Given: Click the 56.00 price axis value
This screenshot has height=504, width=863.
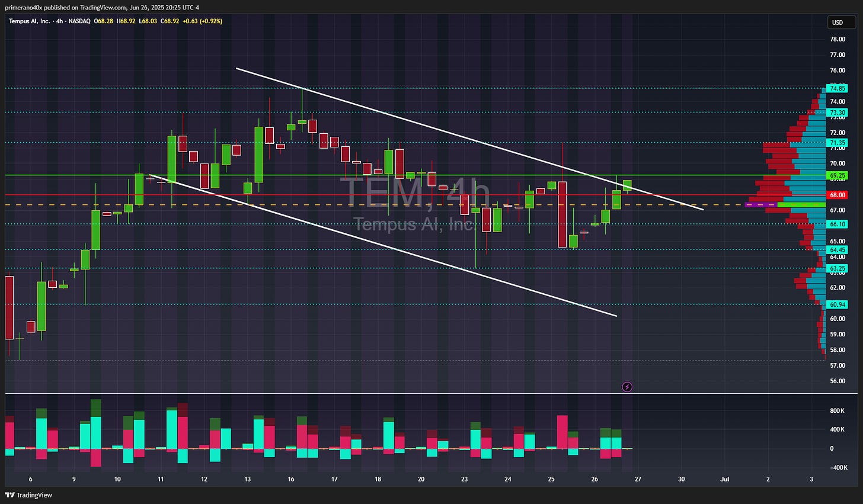Looking at the screenshot, I should (x=838, y=381).
